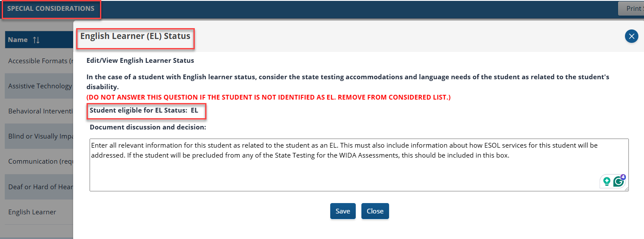The width and height of the screenshot is (644, 239).
Task: Grab the text area resize handle
Action: pos(626,189)
